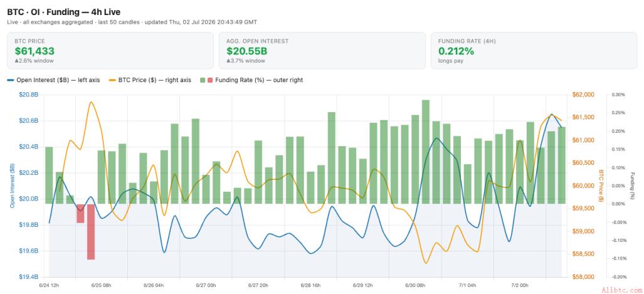Click the green Funding Rate legend swatch
Viewport: 644px width, 294px height.
coord(202,80)
